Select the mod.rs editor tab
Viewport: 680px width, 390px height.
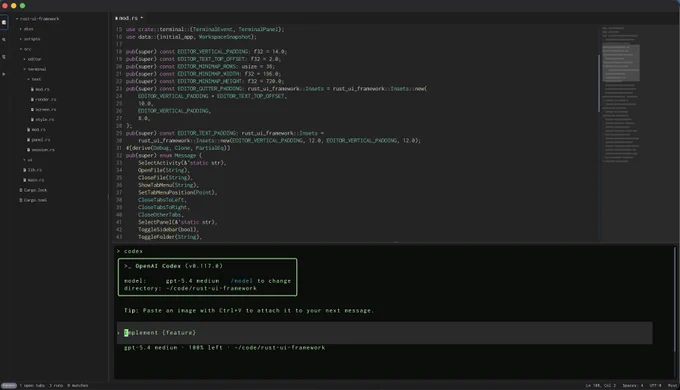[129, 18]
